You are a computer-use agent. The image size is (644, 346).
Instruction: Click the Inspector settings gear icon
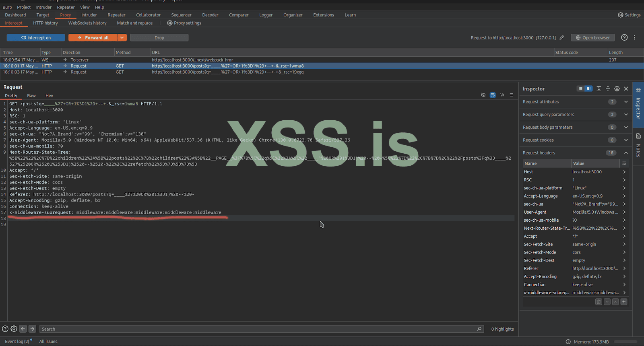coord(617,89)
